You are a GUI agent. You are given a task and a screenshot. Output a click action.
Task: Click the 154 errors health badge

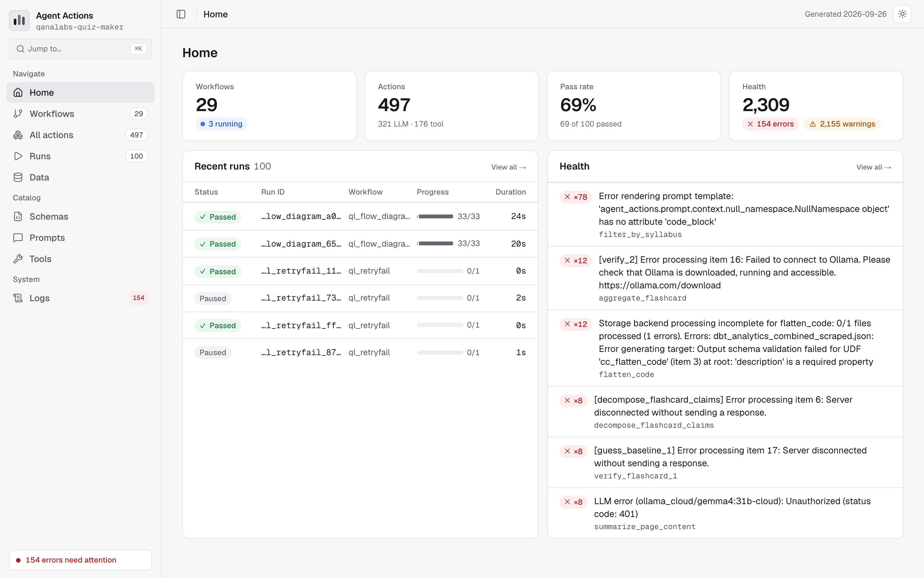(770, 124)
